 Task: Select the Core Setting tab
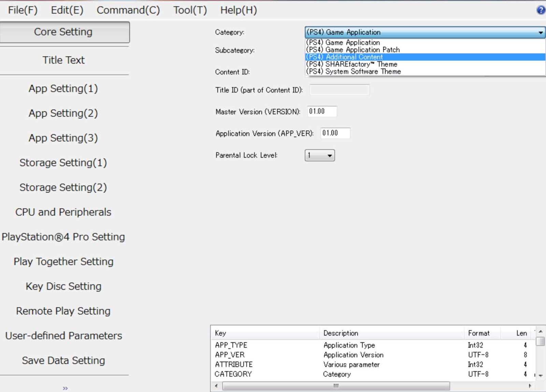pyautogui.click(x=64, y=32)
